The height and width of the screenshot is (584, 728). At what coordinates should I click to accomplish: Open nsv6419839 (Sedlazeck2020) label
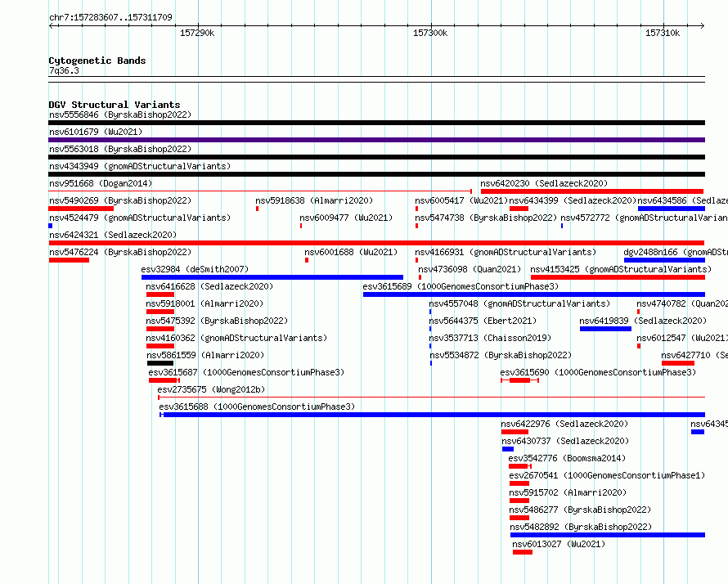coord(643,321)
